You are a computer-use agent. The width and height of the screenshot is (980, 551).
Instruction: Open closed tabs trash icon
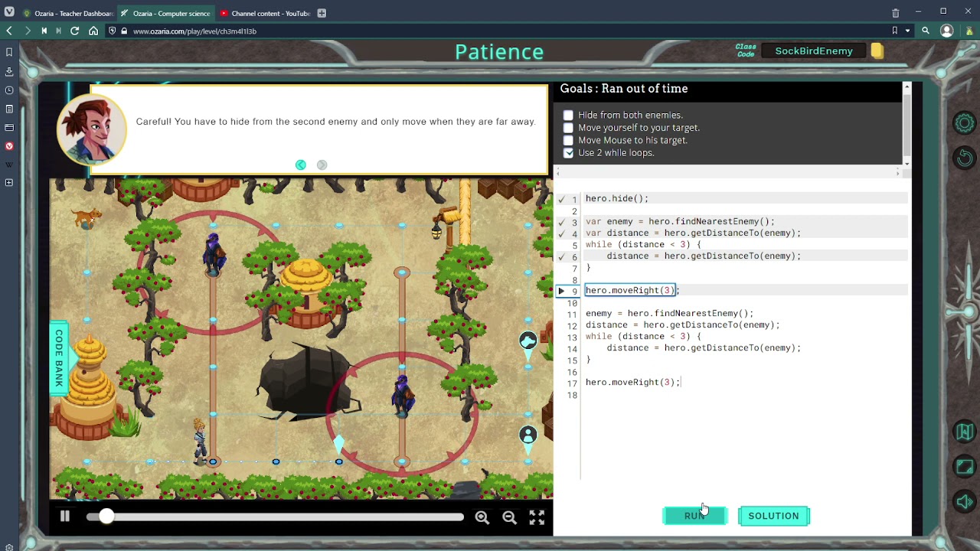click(x=895, y=13)
